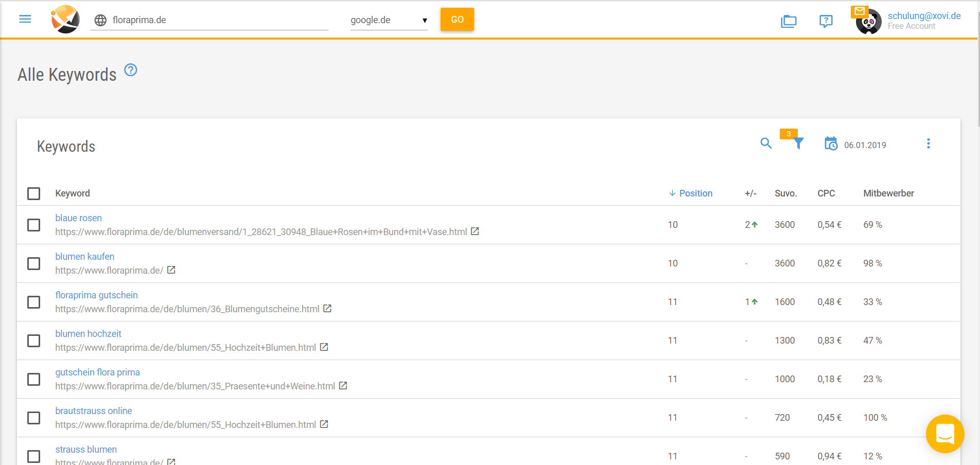Click the 1600 Suvo. value

pos(784,302)
